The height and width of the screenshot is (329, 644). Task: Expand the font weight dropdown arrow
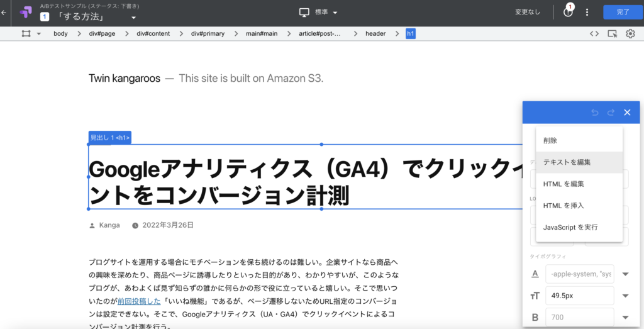[625, 317]
